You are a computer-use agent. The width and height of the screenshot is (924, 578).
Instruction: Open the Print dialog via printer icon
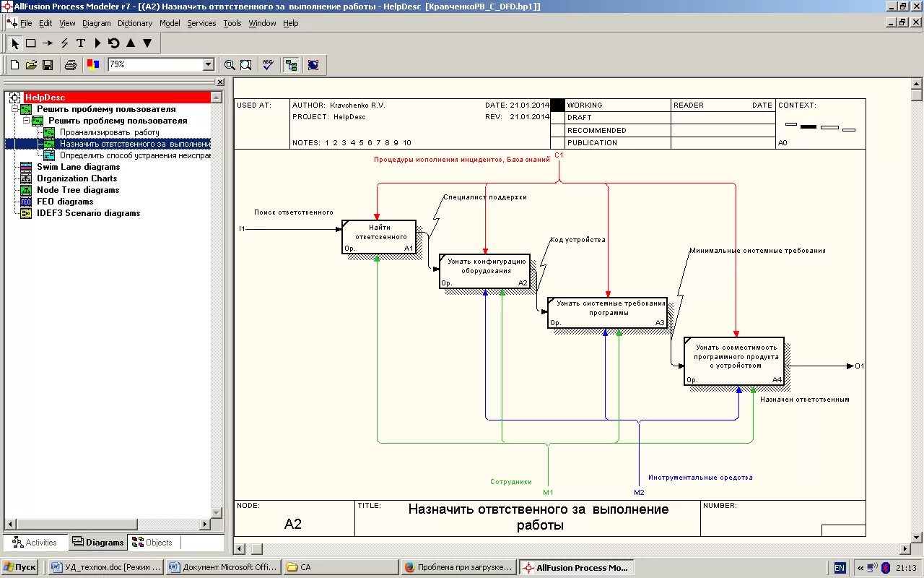pos(70,64)
